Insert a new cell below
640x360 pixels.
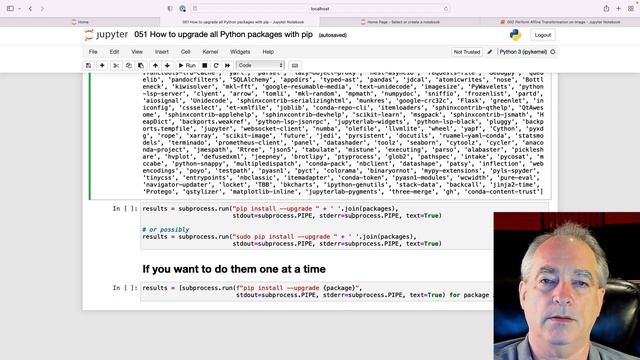102,65
